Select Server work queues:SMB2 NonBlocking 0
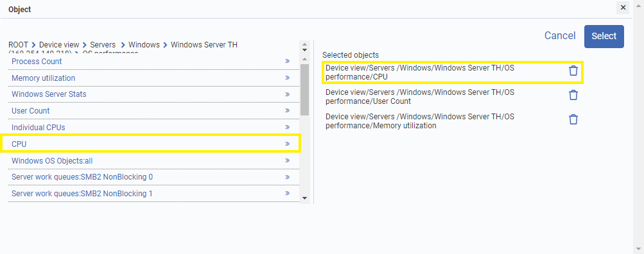 click(x=82, y=177)
